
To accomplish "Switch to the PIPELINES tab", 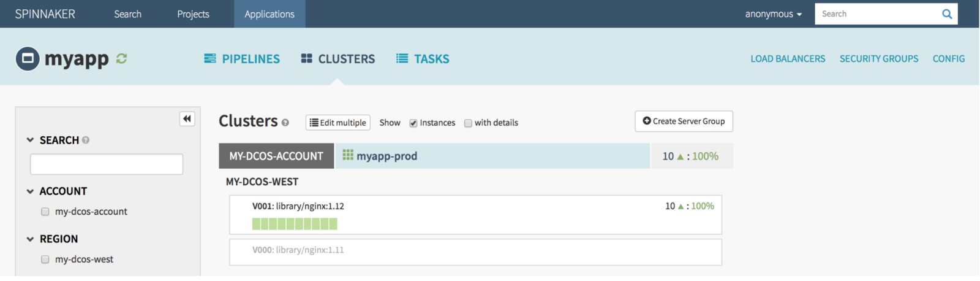I will click(x=242, y=59).
